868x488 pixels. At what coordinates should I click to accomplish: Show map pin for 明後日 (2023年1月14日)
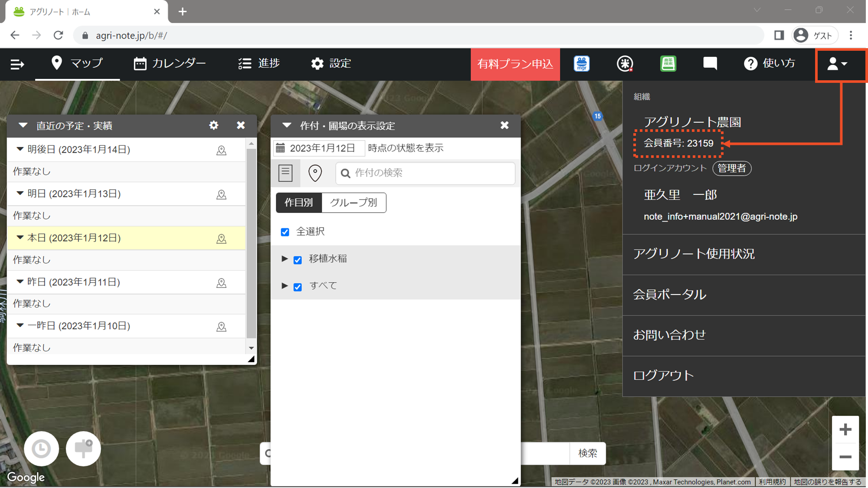221,150
